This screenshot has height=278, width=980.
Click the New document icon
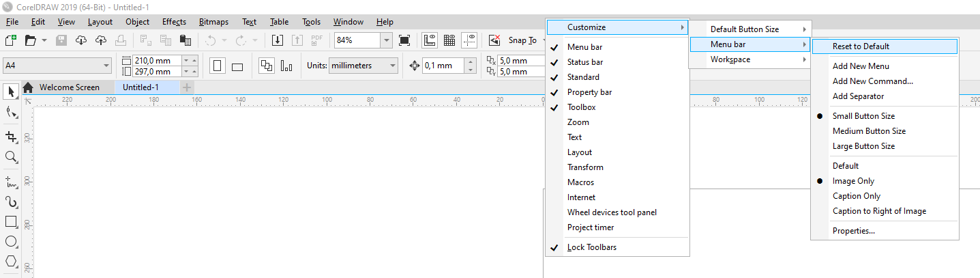pos(11,40)
